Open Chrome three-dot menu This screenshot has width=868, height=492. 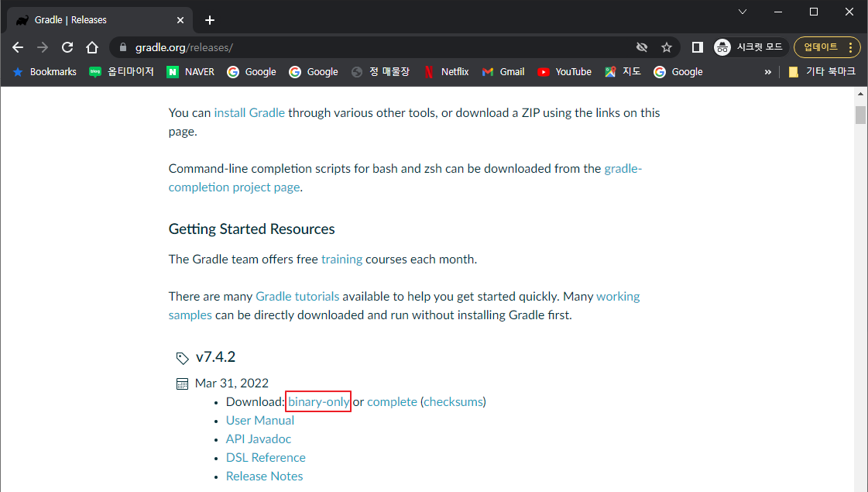[851, 47]
